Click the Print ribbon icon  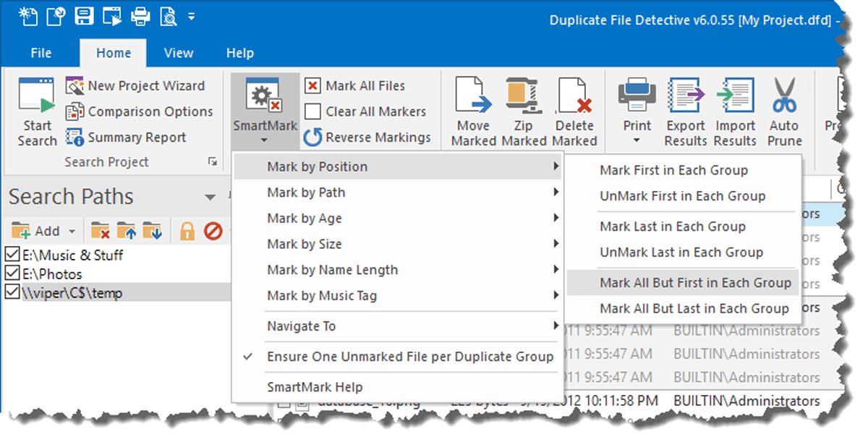pos(637,96)
